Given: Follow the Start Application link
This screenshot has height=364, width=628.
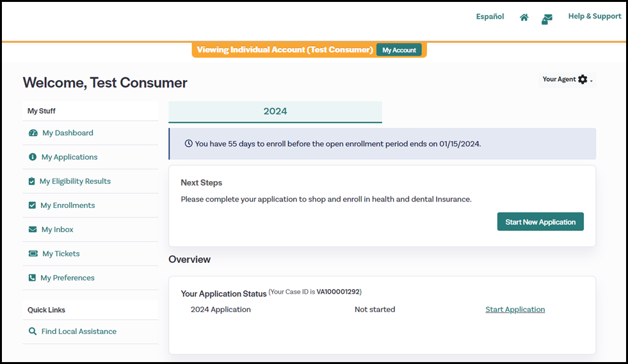Looking at the screenshot, I should coord(515,310).
